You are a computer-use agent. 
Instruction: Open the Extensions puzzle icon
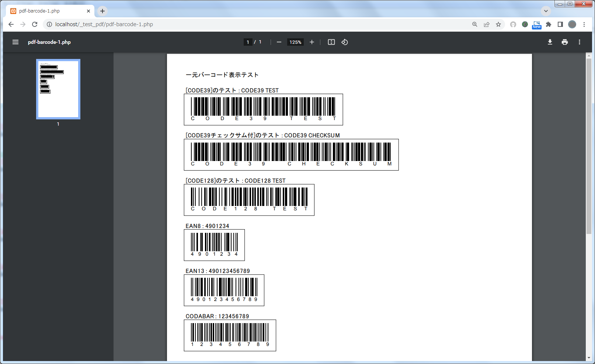point(549,24)
